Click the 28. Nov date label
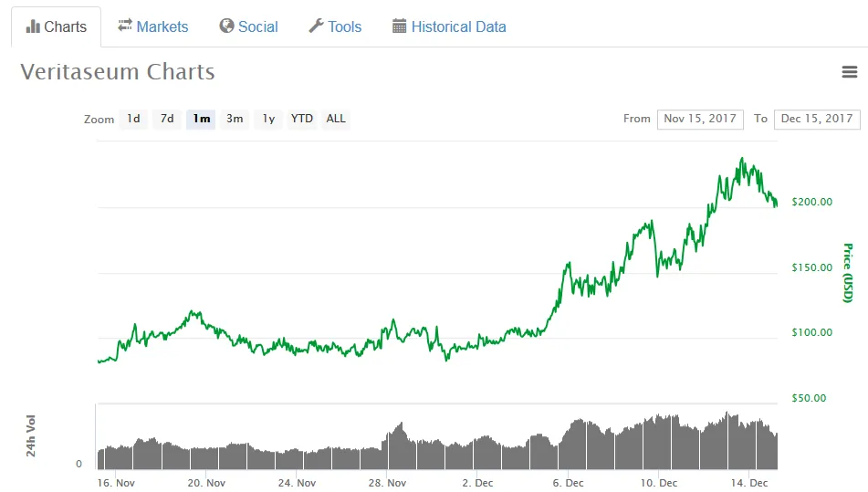This screenshot has width=868, height=492. tap(388, 483)
